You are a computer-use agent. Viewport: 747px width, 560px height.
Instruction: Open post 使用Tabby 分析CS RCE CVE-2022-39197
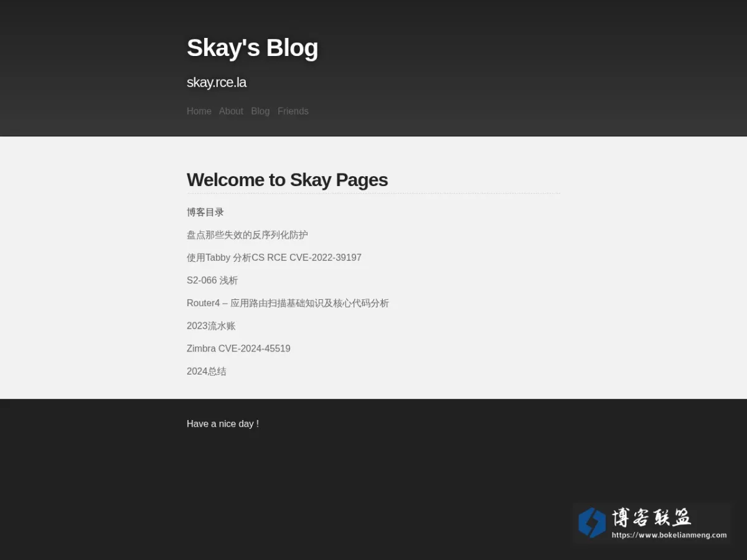pyautogui.click(x=274, y=258)
